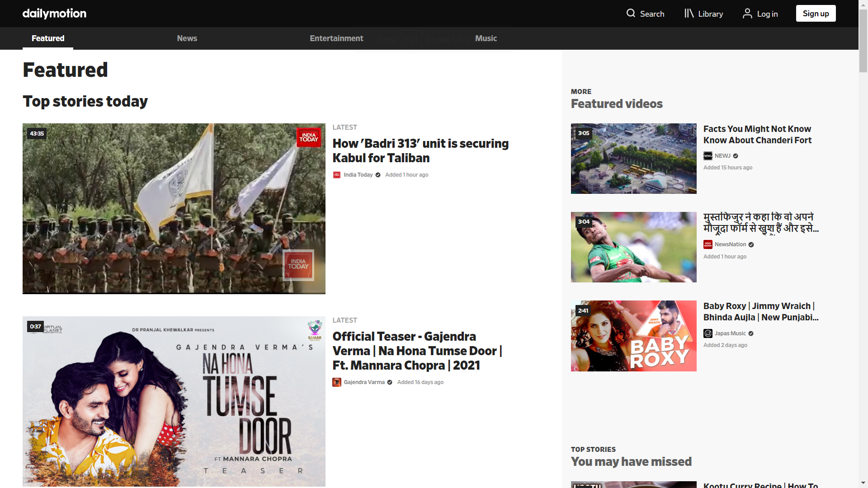Click NewsNation verified badge
Screen dimensions: 868x488
(751, 245)
